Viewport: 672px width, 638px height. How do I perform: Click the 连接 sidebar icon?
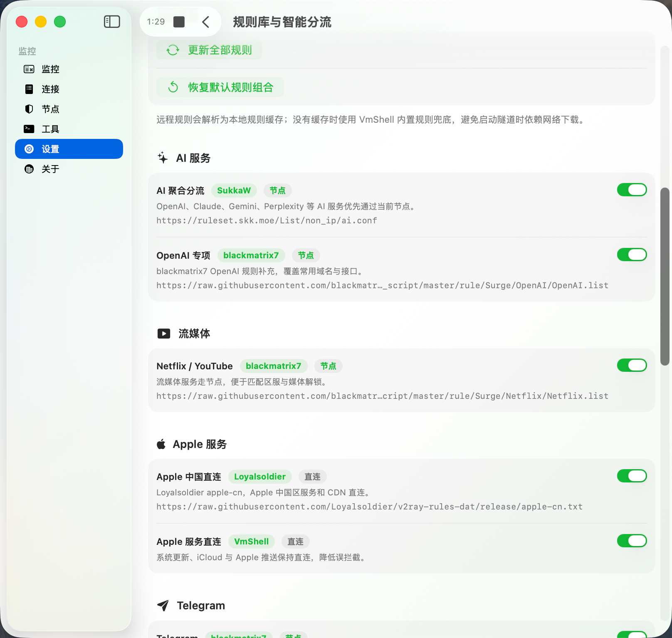point(29,89)
